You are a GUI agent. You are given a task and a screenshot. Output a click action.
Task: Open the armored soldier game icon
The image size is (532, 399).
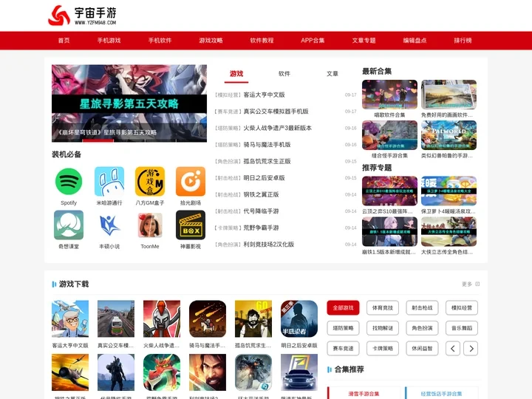click(116, 372)
